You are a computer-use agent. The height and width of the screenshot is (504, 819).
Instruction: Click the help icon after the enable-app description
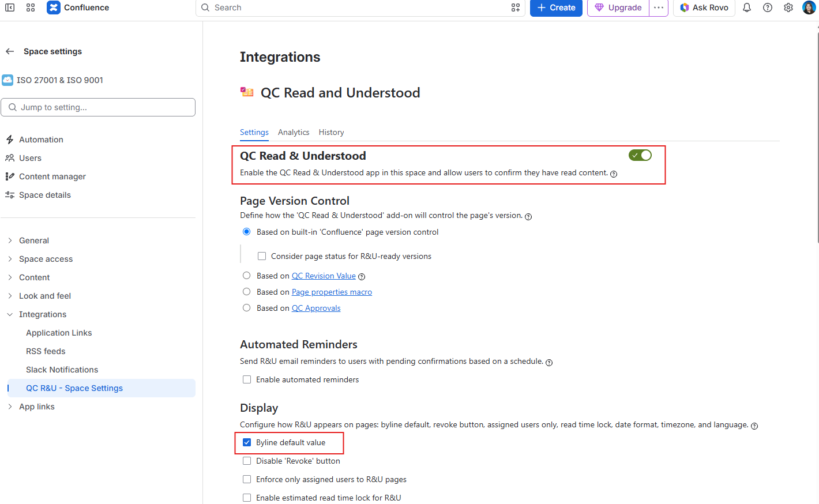pyautogui.click(x=614, y=174)
